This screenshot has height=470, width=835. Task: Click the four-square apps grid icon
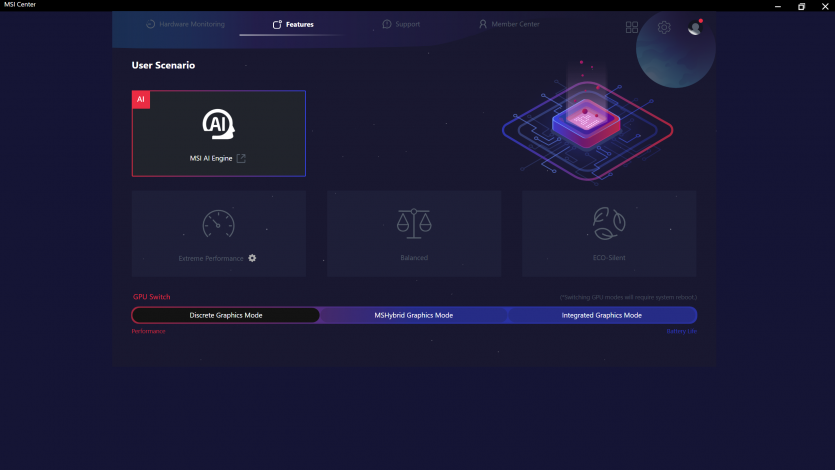tap(632, 28)
